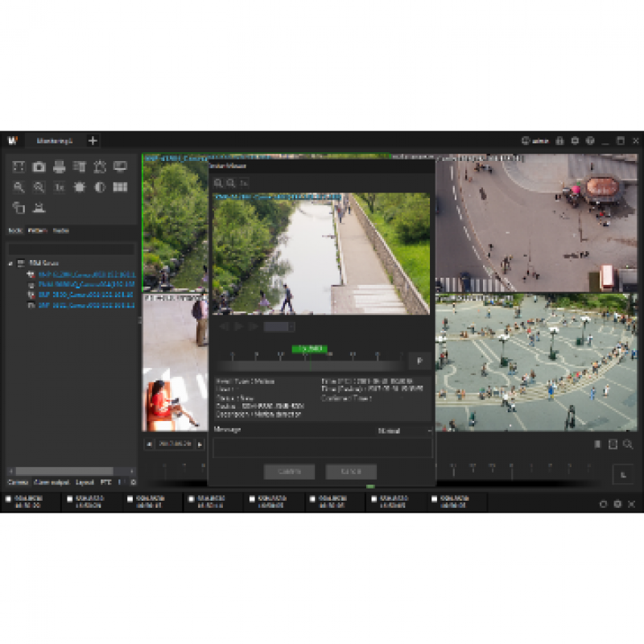
Task: Click the 1x button in event viewer
Action: pos(244,184)
